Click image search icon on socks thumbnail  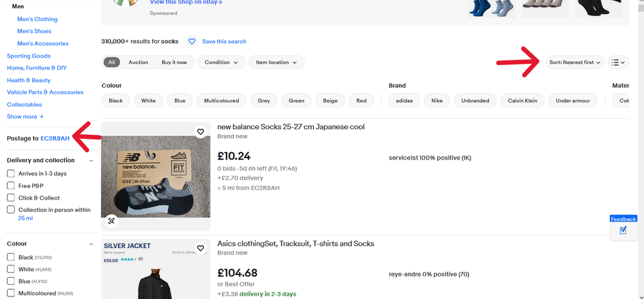point(112,221)
